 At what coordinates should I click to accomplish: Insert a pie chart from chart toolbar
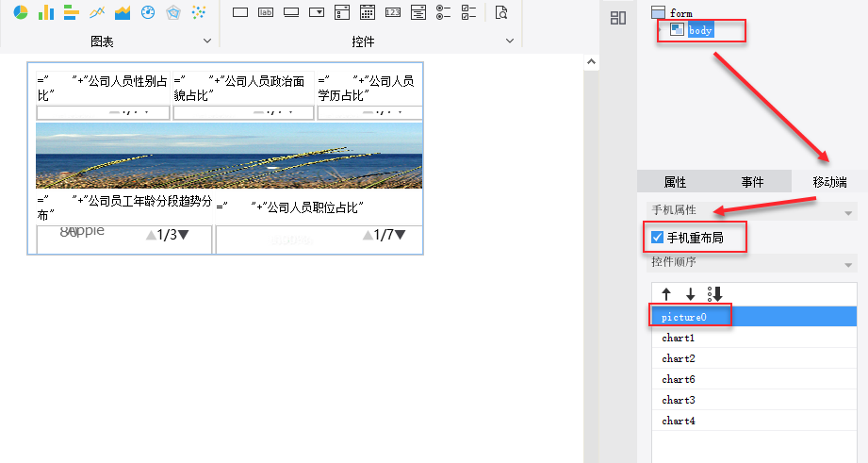click(x=20, y=13)
